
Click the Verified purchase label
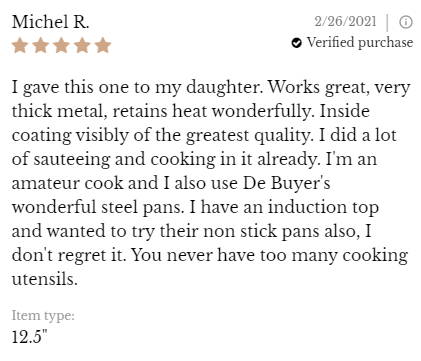click(360, 43)
